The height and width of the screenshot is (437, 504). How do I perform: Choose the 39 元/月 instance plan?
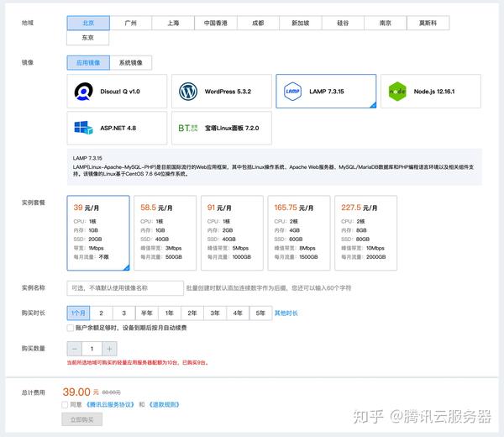[98, 233]
